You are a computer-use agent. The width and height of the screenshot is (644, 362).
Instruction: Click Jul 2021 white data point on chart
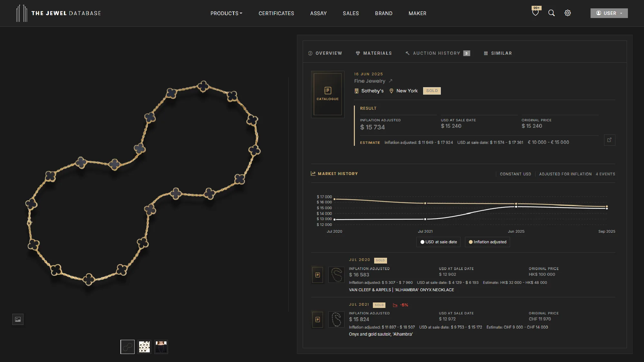click(x=425, y=219)
